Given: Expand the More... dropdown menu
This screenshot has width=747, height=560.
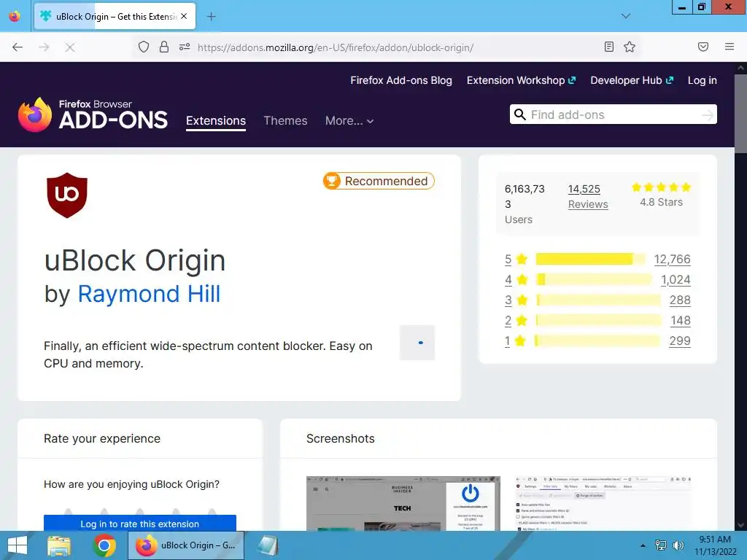Looking at the screenshot, I should pyautogui.click(x=349, y=121).
